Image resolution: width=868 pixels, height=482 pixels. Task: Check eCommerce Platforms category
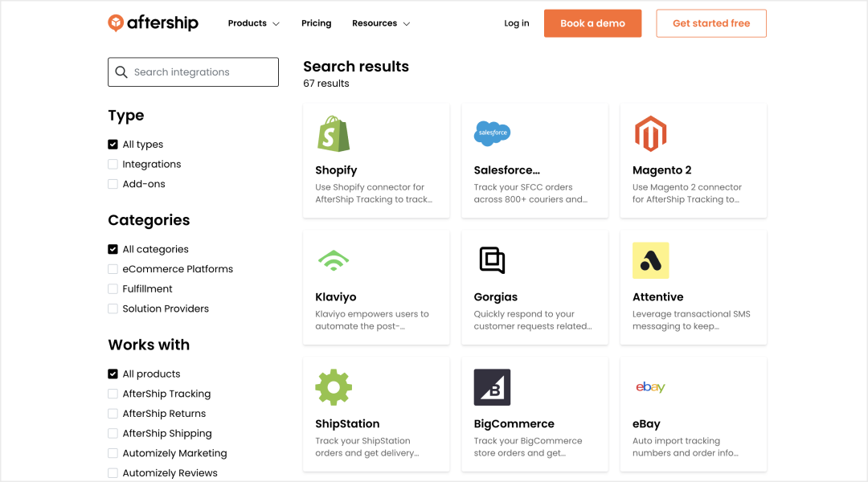pyautogui.click(x=113, y=269)
